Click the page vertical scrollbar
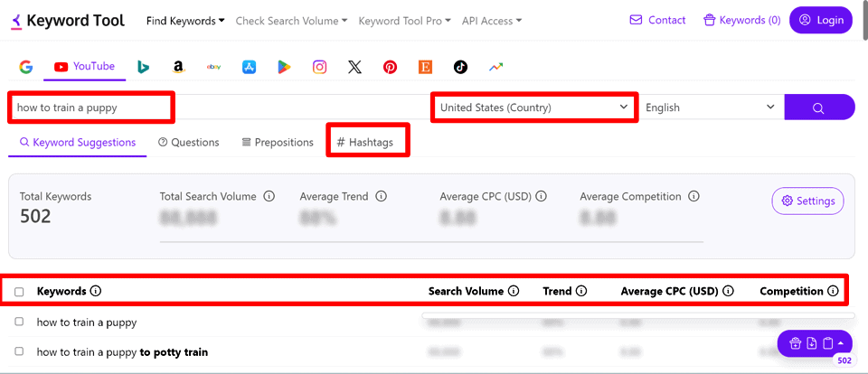The image size is (868, 374). (864, 20)
